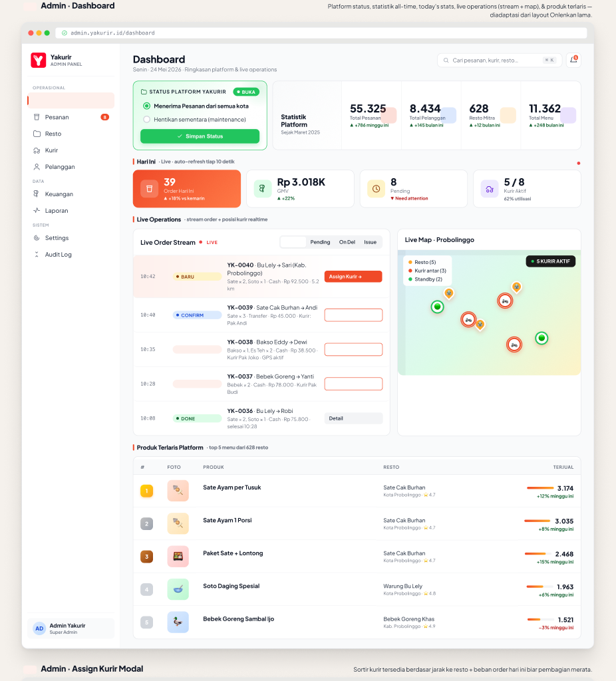Image resolution: width=616 pixels, height=681 pixels.
Task: Click the GMV card icon
Action: tap(262, 189)
